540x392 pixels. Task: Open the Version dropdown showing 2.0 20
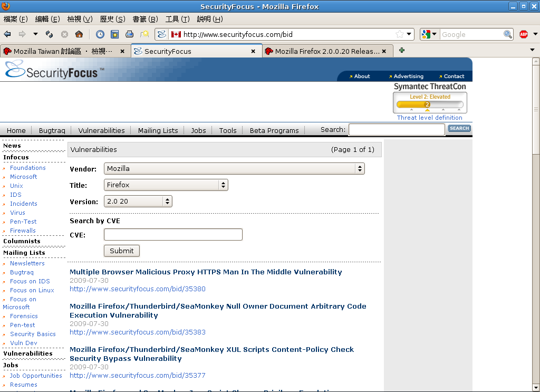pos(138,202)
